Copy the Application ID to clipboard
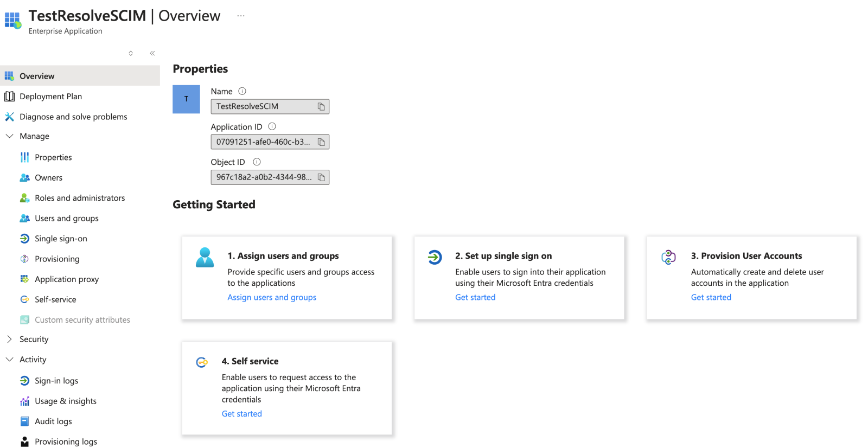868x448 pixels. click(321, 142)
